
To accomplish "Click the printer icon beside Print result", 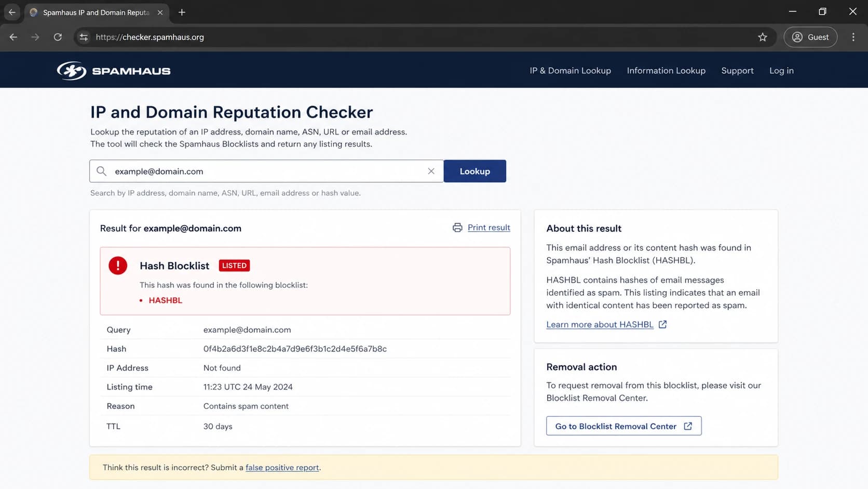I will coord(457,228).
